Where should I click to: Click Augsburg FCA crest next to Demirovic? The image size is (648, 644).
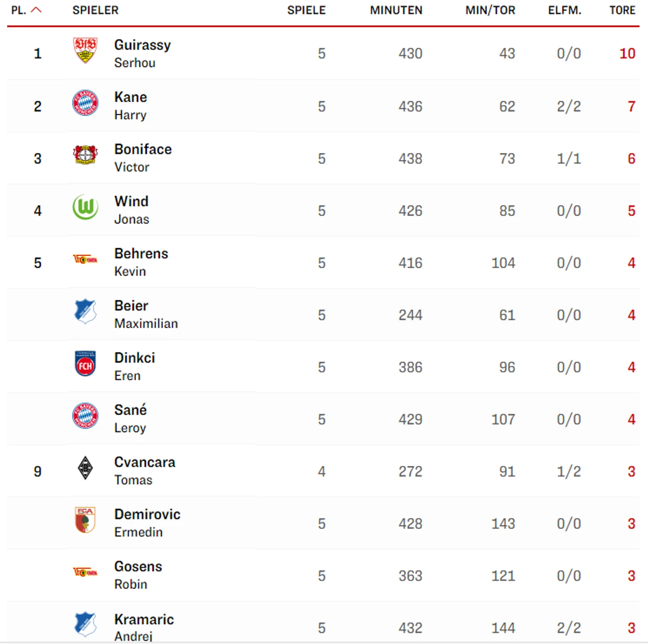click(x=85, y=520)
